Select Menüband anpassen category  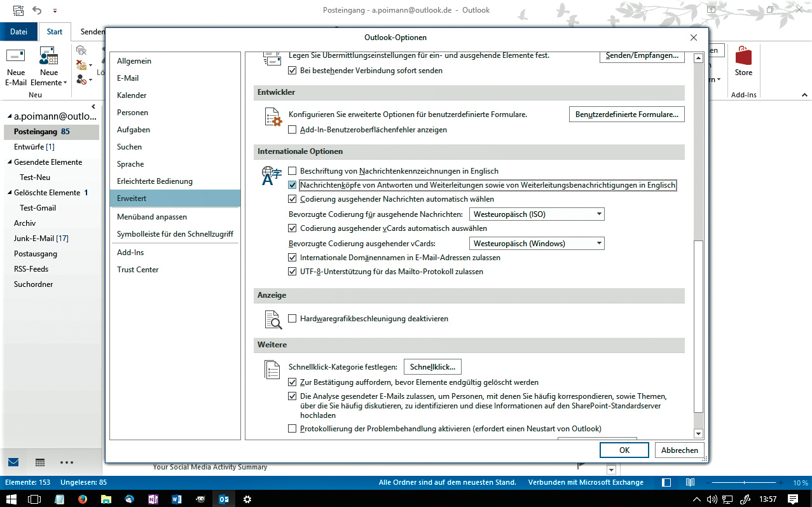point(175,217)
